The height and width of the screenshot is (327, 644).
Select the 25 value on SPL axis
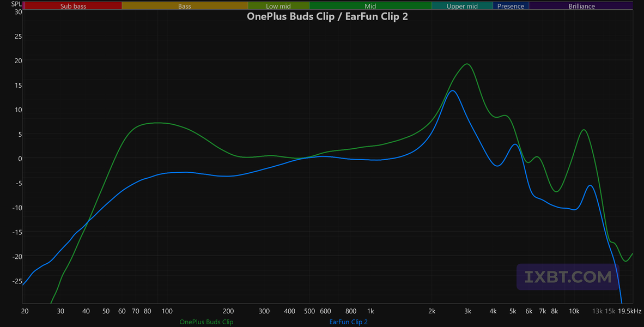click(18, 36)
